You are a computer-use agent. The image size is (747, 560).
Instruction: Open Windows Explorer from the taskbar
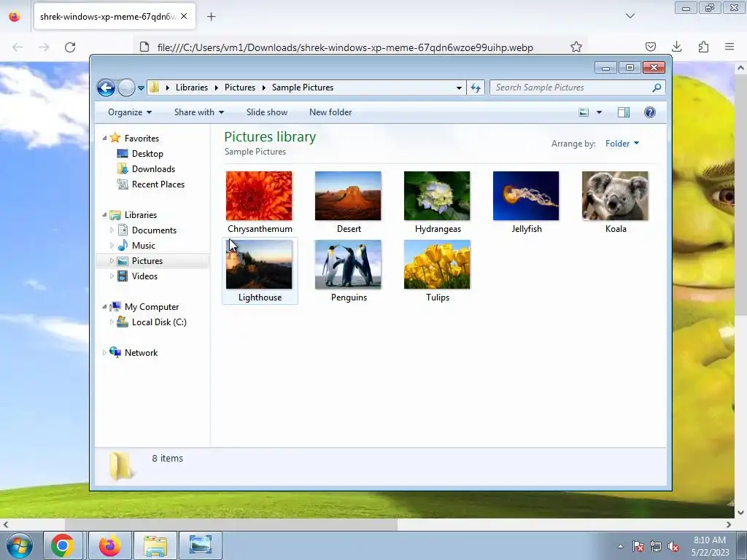point(155,545)
